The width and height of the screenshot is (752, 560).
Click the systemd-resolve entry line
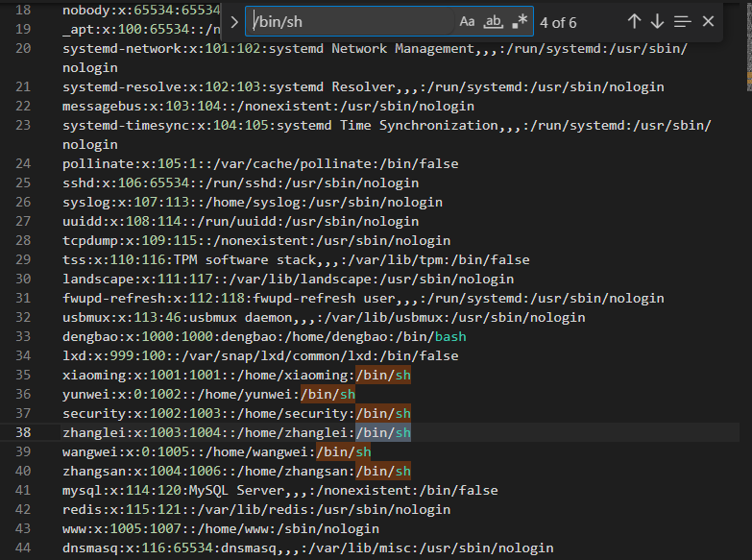(363, 86)
